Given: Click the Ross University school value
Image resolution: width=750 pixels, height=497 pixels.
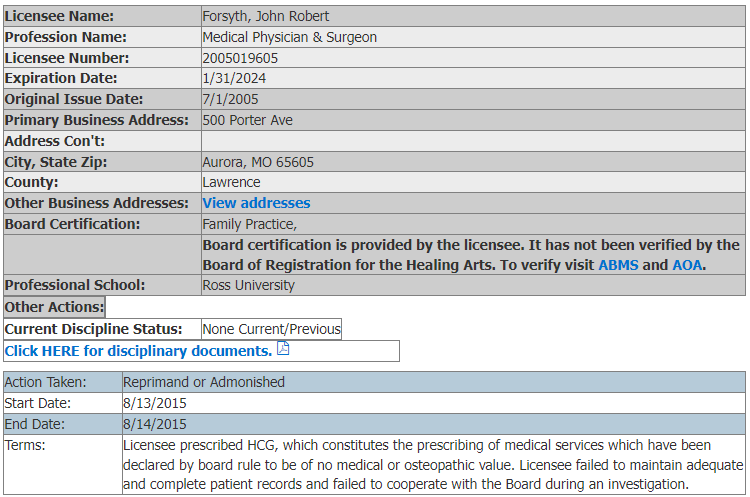Looking at the screenshot, I should (x=248, y=285).
